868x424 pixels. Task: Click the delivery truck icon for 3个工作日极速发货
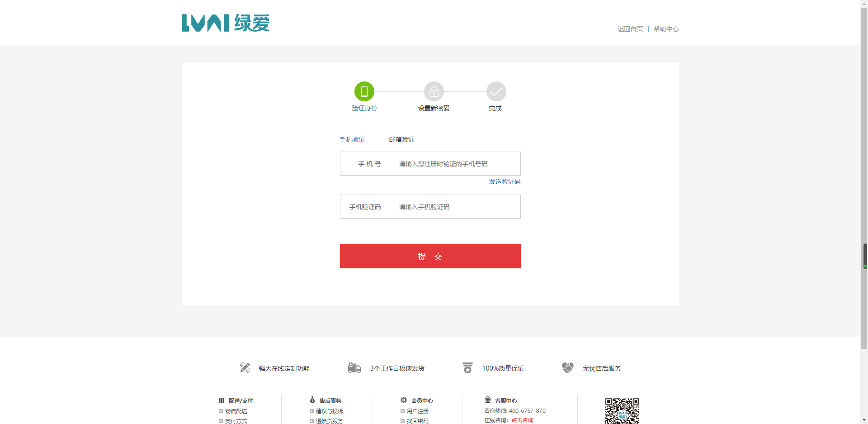coord(354,368)
